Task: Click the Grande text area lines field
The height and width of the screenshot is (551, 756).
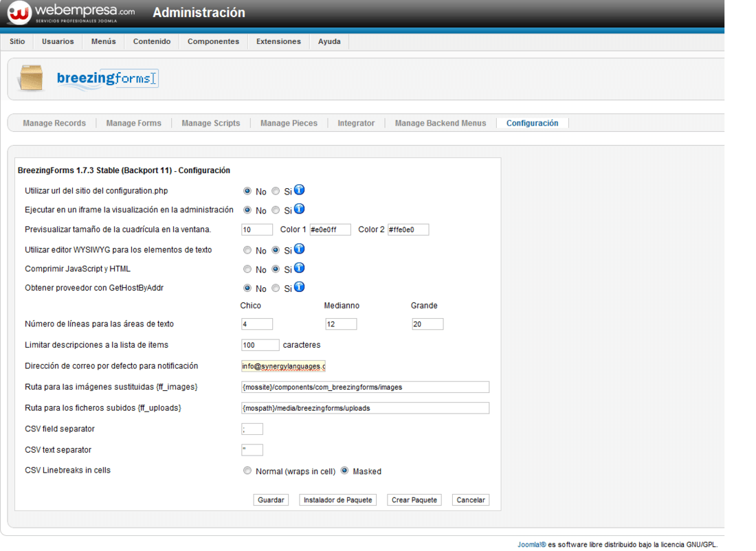Action: pos(427,324)
